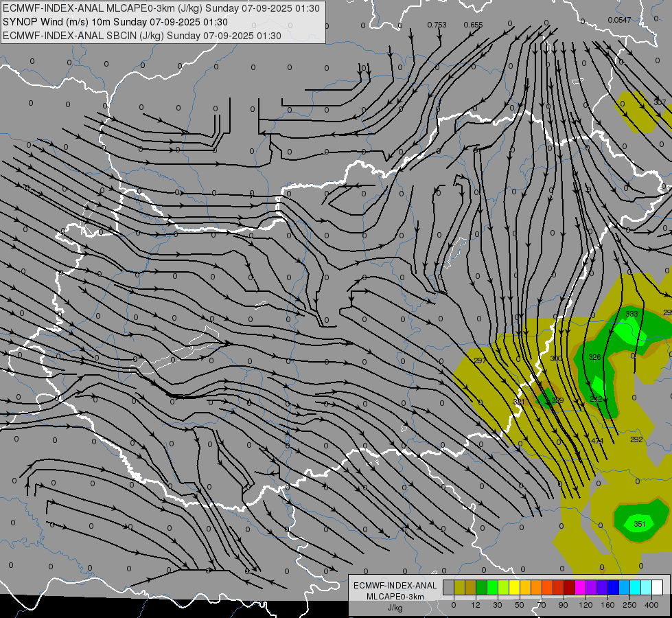Click the map value 333

632,314
